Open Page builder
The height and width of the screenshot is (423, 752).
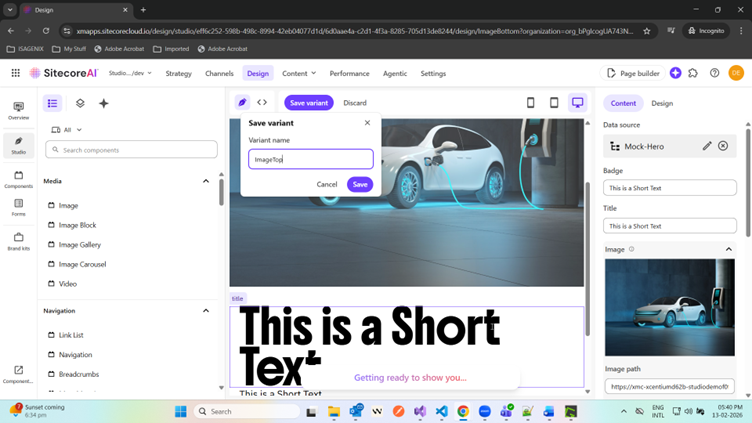633,73
